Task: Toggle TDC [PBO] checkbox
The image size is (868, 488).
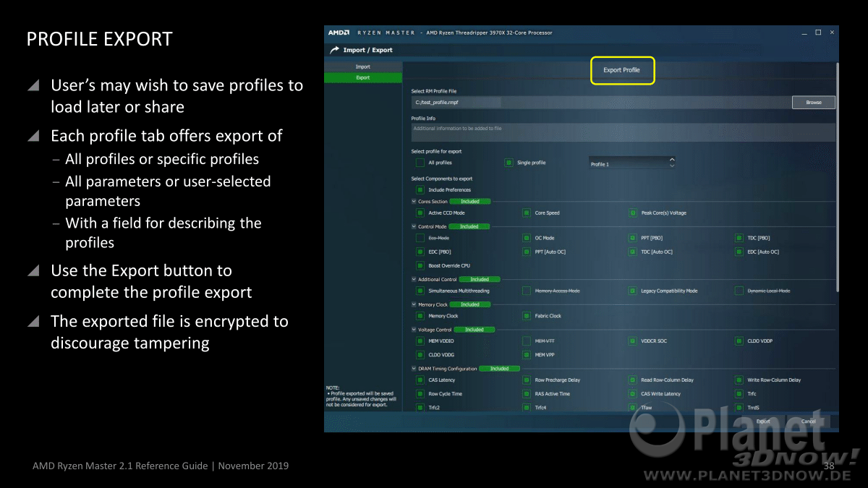Action: (739, 238)
